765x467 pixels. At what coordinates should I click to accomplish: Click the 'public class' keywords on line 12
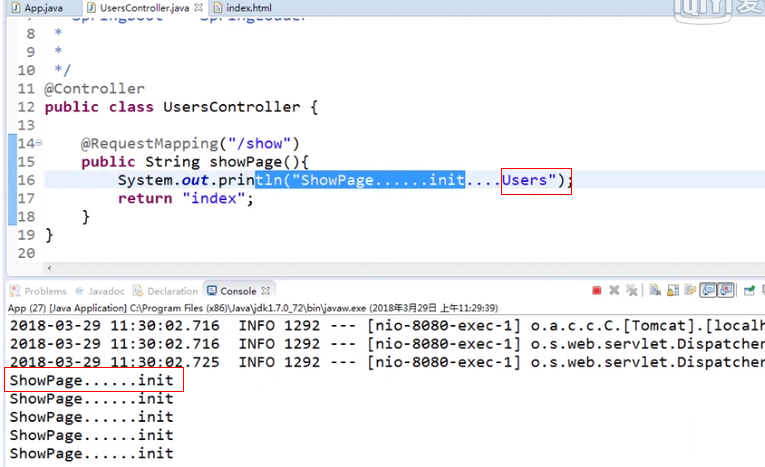(x=99, y=107)
